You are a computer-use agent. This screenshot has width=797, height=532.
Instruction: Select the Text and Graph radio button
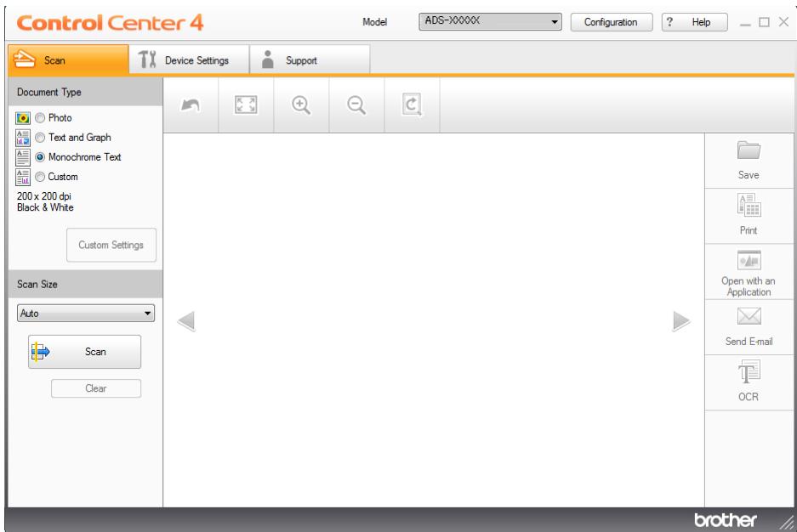point(40,138)
